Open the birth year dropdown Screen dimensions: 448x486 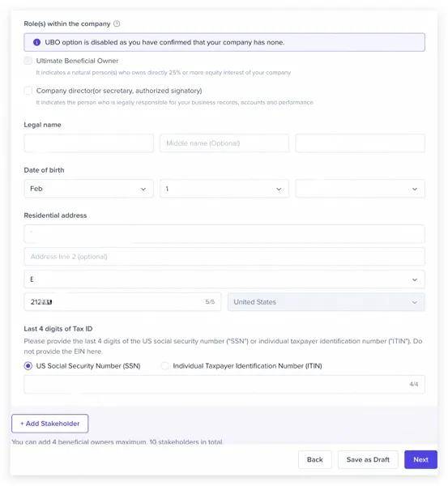tap(360, 189)
